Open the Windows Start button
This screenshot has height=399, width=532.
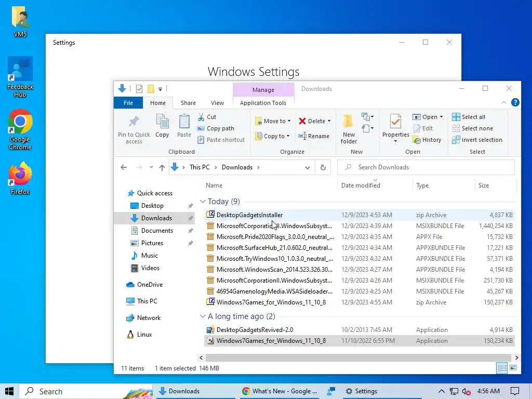tap(9, 391)
